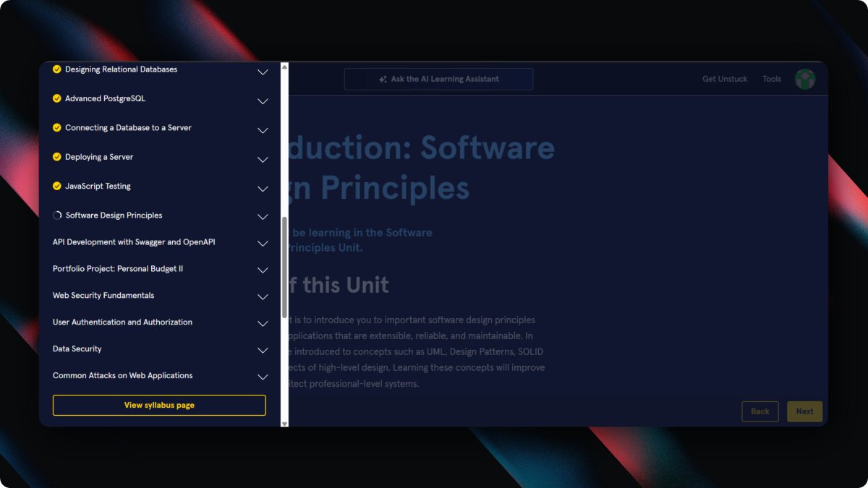Expand the Web Security Fundamentals chevron
Screen dimensions: 868x488
tap(263, 297)
